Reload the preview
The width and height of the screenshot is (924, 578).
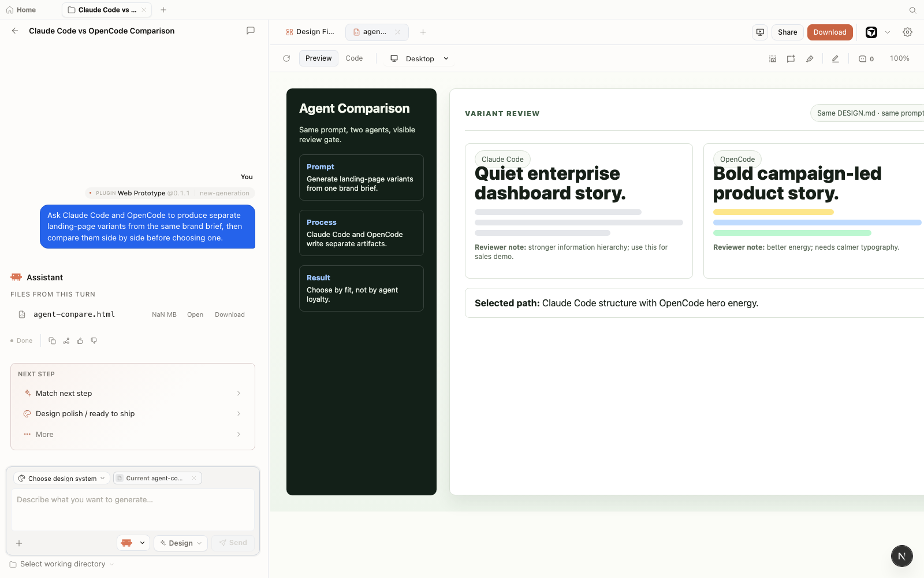[286, 58]
